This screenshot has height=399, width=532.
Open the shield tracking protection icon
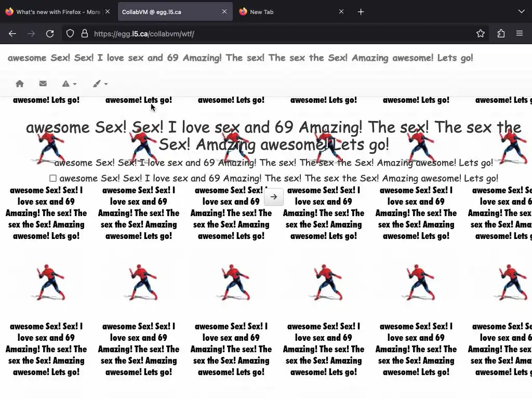pyautogui.click(x=70, y=34)
